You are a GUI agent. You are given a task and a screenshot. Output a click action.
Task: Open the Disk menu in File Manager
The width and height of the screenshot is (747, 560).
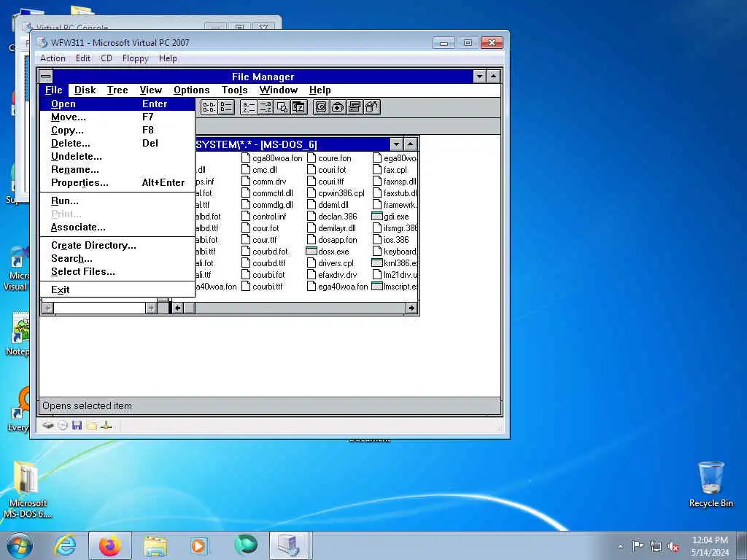[85, 90]
